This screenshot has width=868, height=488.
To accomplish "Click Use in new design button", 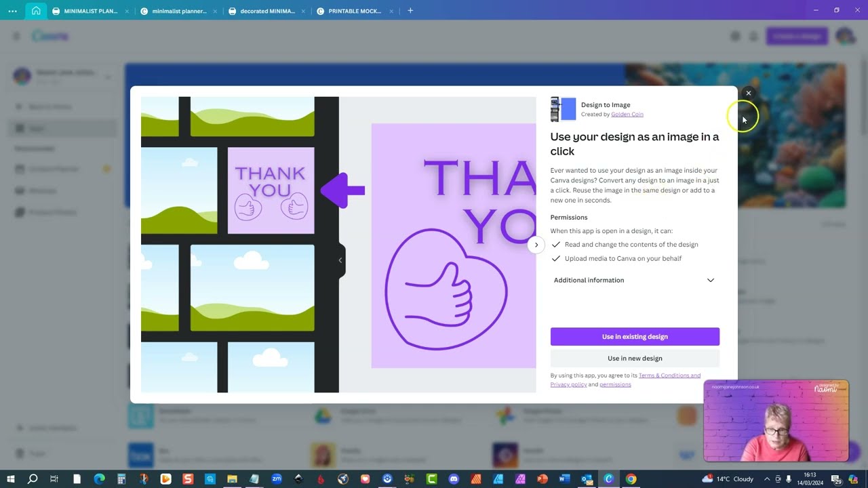I will coord(635,359).
